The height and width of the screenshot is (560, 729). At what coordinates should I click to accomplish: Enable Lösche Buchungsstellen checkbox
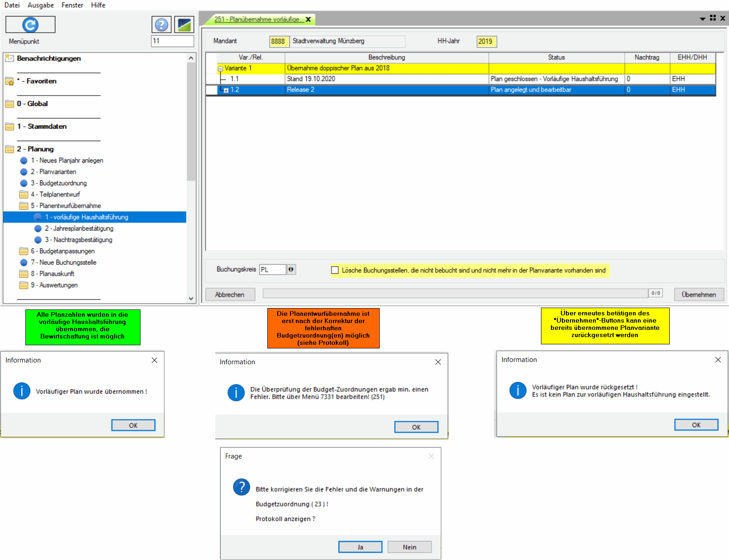335,270
